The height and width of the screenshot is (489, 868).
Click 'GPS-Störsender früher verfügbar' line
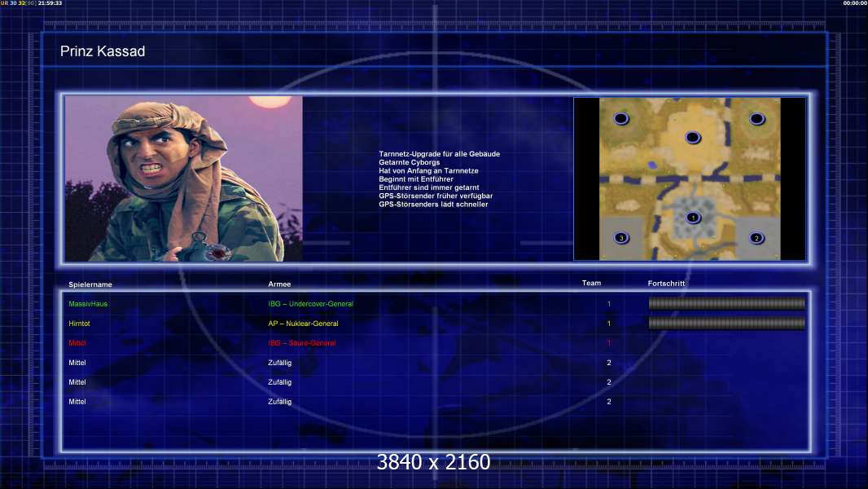[x=436, y=196]
